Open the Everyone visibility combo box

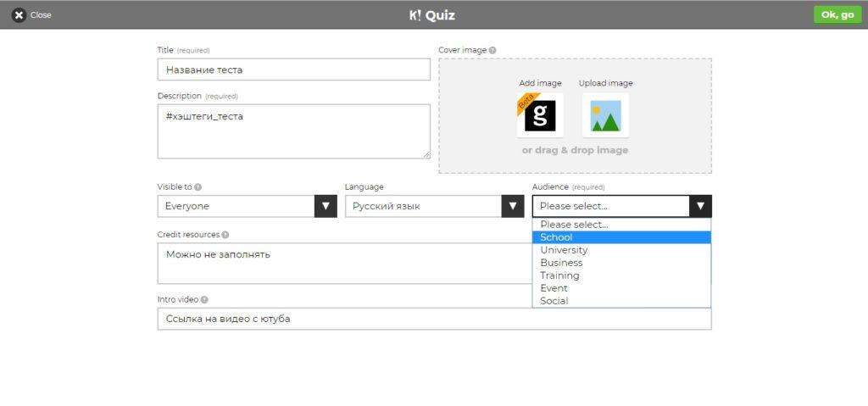pyautogui.click(x=247, y=206)
